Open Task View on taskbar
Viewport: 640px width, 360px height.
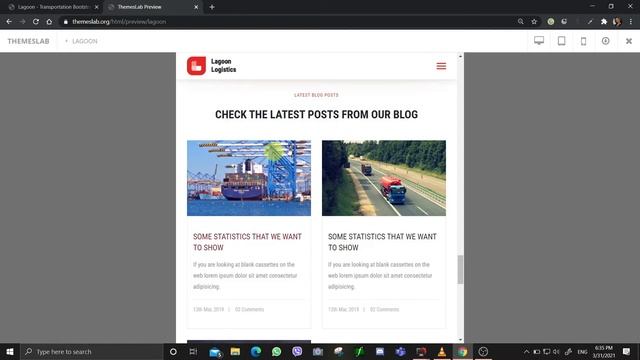tap(193, 351)
